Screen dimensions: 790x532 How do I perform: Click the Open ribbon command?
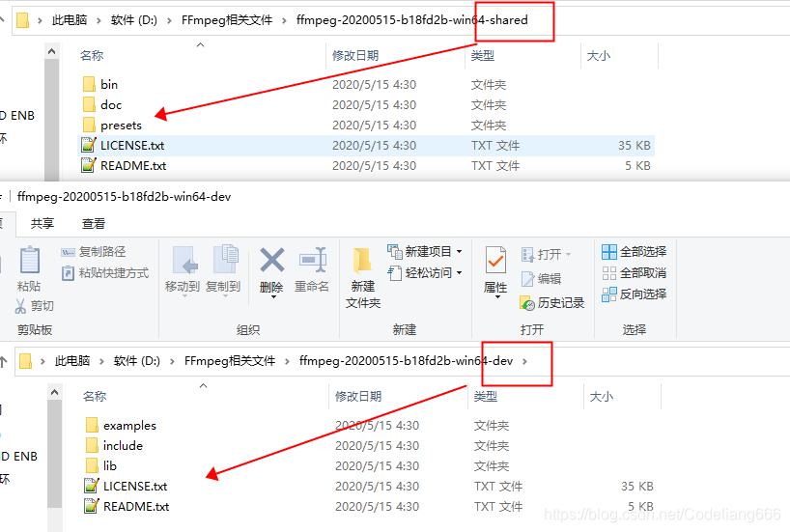pyautogui.click(x=547, y=254)
